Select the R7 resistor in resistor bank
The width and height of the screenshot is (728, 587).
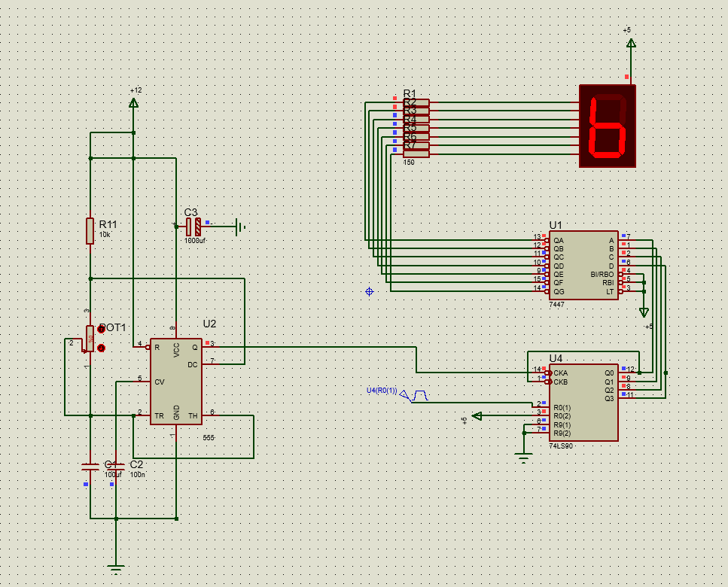(x=416, y=154)
